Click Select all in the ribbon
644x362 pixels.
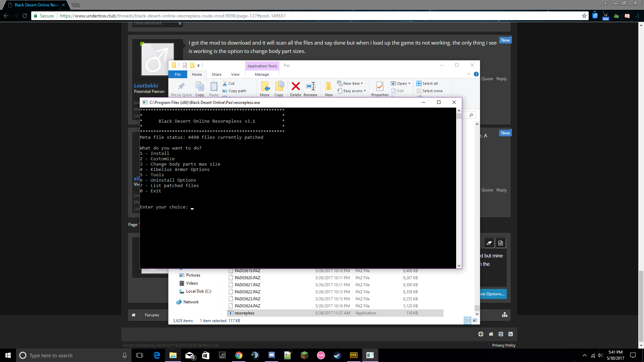[427, 83]
